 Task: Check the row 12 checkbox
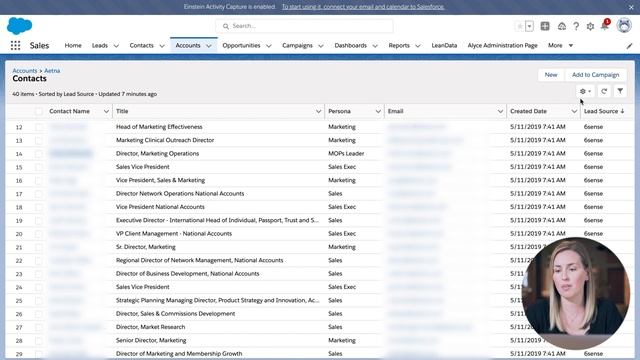39,127
